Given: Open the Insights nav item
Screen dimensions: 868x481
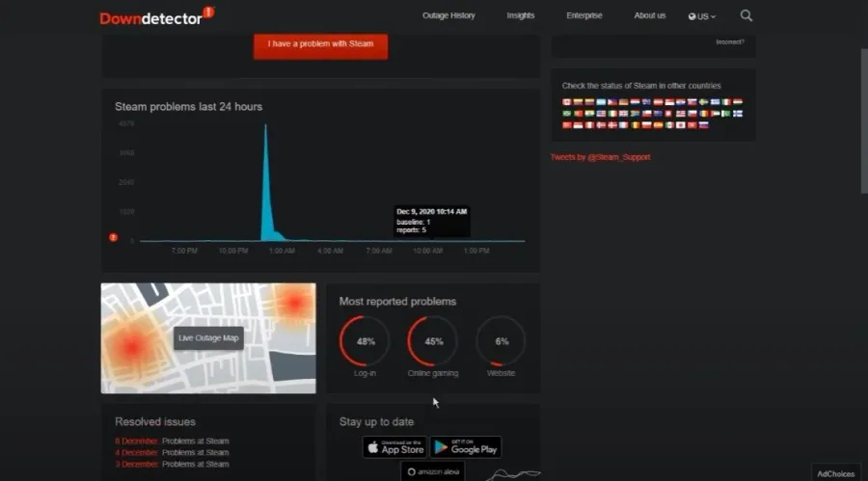Looking at the screenshot, I should (x=521, y=15).
